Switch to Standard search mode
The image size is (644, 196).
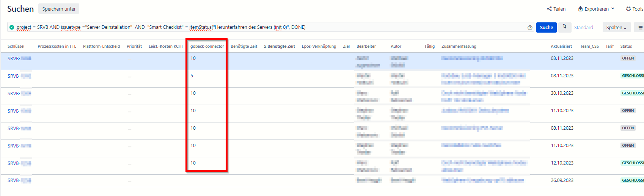pyautogui.click(x=583, y=27)
